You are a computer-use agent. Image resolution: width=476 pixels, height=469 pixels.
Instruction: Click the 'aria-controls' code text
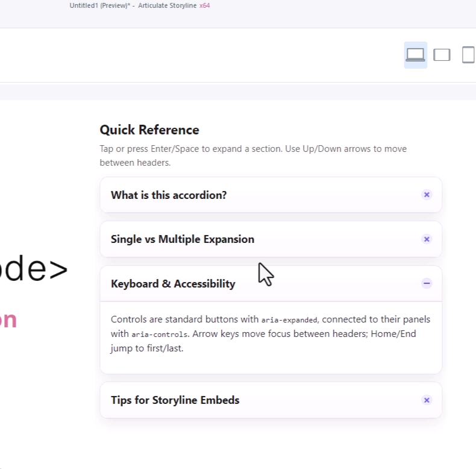[x=159, y=334]
